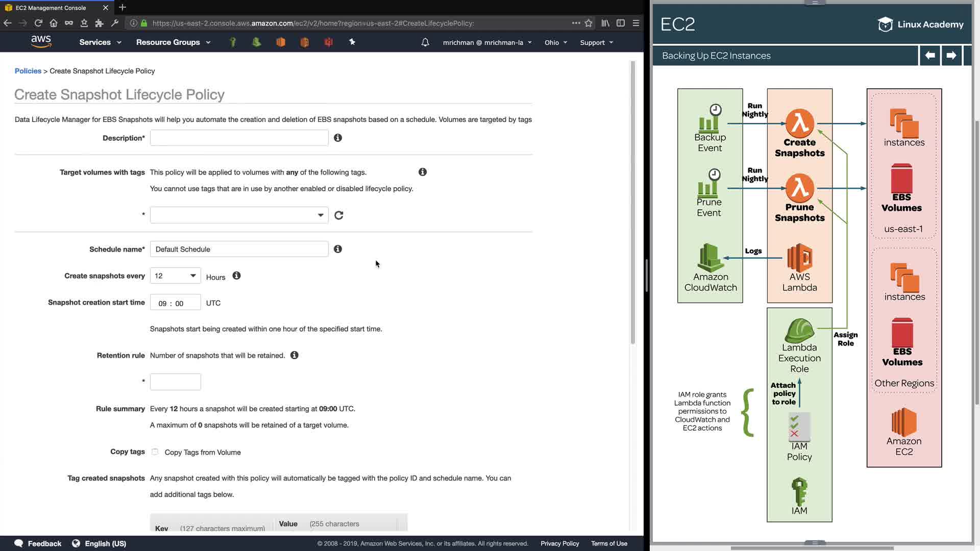Click the info icon beside Retention rule
The height and width of the screenshot is (551, 980).
point(295,355)
